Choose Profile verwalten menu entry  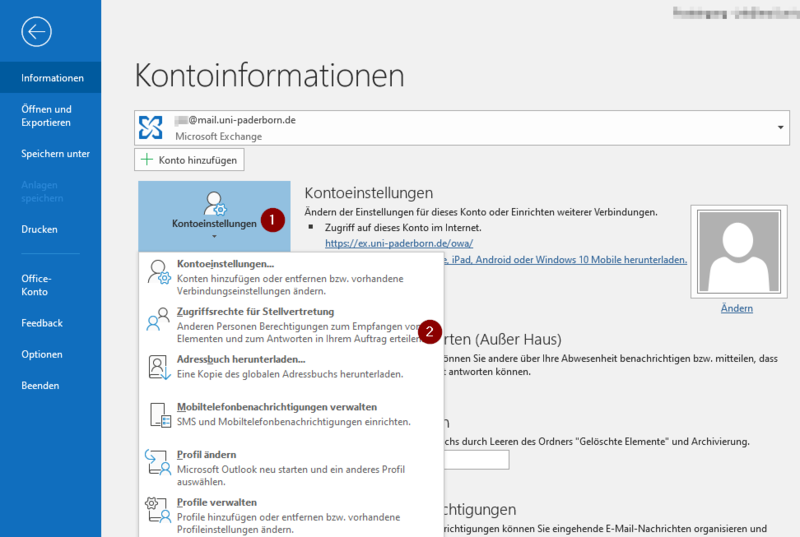(291, 515)
